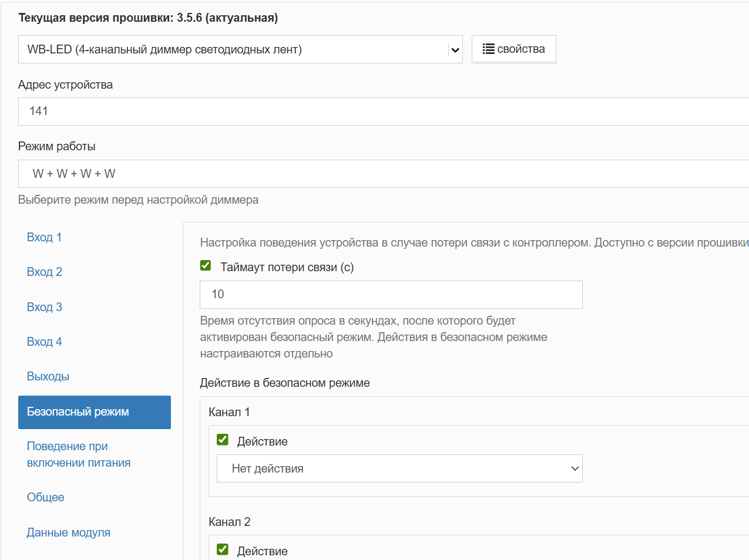
Task: Open the Канал 1 Нет действия dropdown
Action: [x=399, y=468]
